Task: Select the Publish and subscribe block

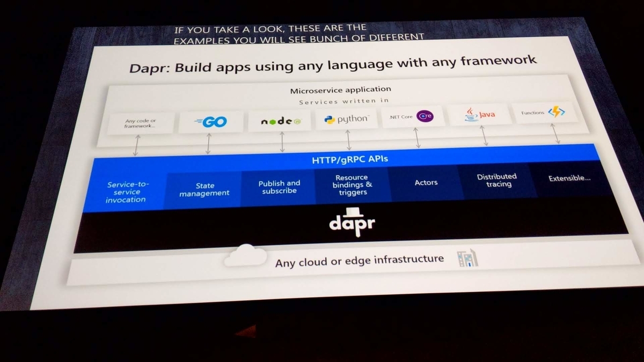Action: [x=279, y=187]
